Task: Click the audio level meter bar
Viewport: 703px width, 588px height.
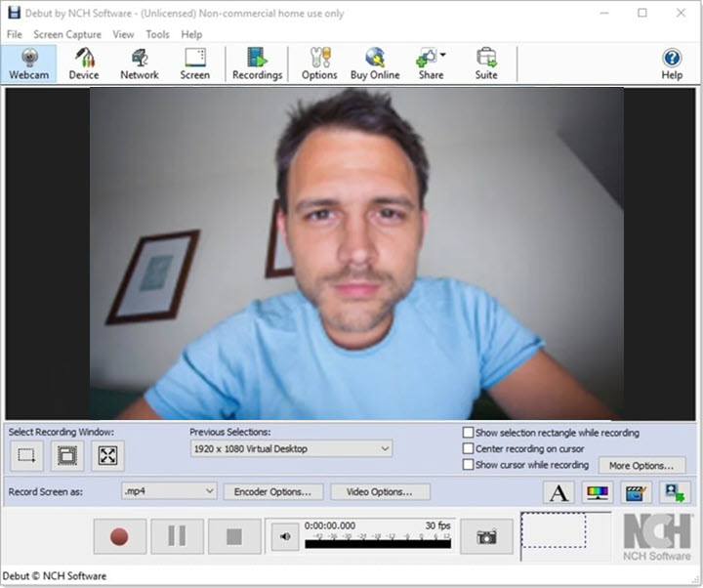Action: tap(378, 543)
